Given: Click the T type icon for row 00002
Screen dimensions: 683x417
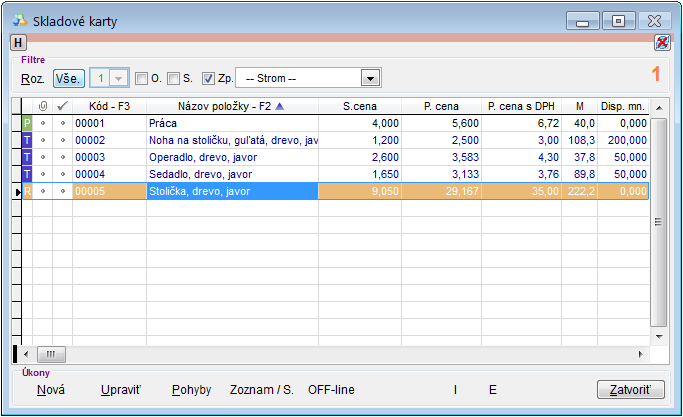Looking at the screenshot, I should [27, 140].
